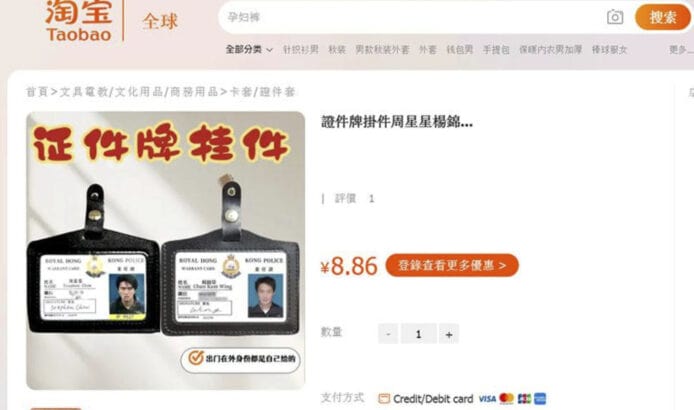Click the JCB payment icon
The height and width of the screenshot is (410, 694).
click(x=524, y=398)
